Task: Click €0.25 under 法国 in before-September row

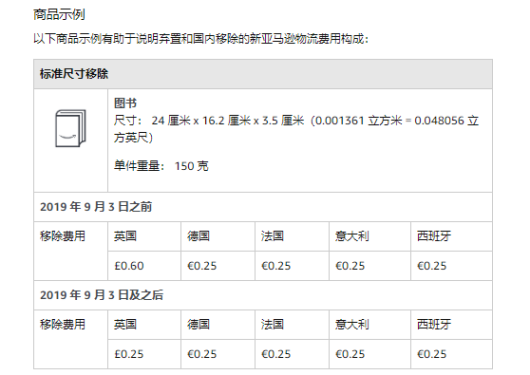Action: point(276,266)
